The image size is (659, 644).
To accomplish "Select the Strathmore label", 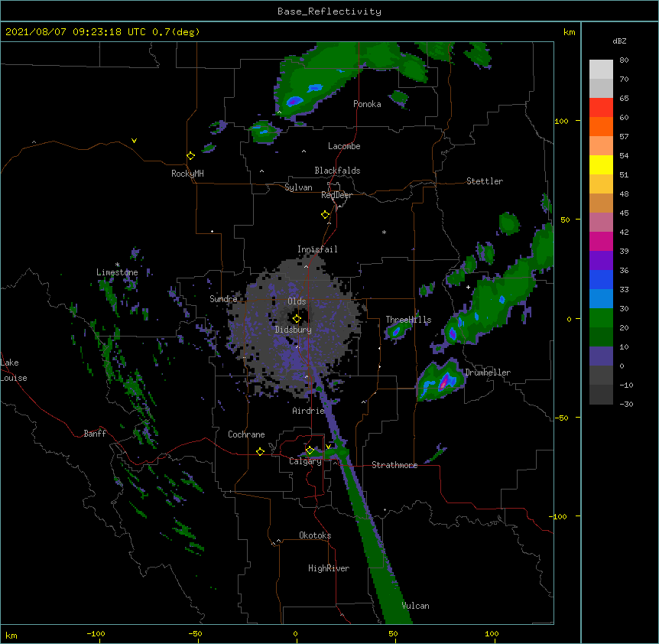I will point(394,465).
